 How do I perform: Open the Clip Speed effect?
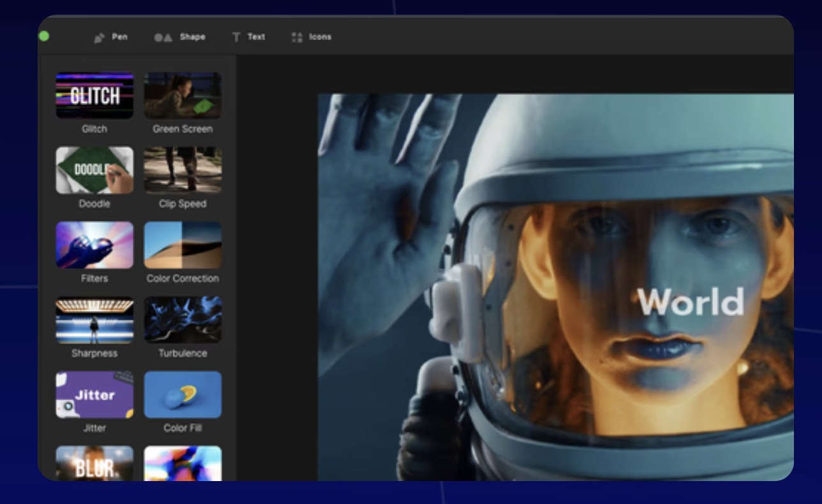(x=182, y=170)
